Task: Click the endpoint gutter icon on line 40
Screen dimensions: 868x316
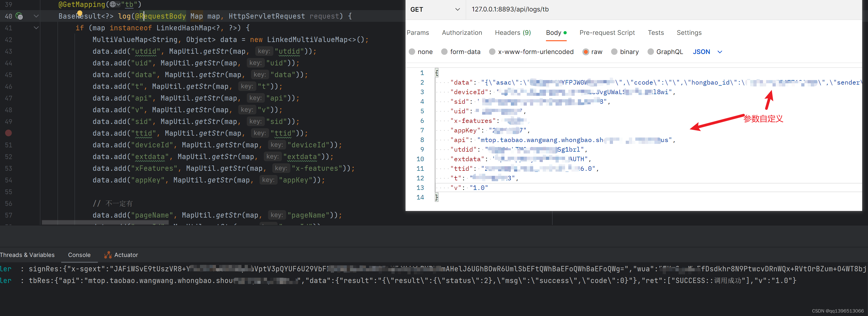Action: click(19, 16)
